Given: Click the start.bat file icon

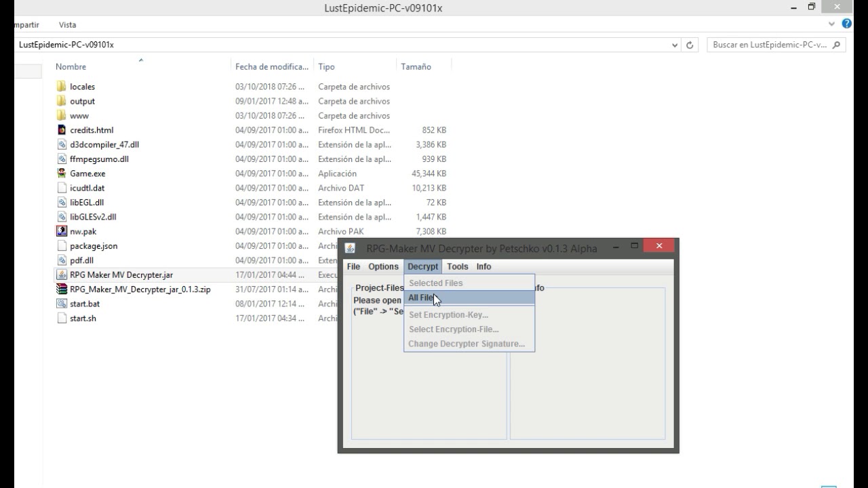Looking at the screenshot, I should coord(62,303).
